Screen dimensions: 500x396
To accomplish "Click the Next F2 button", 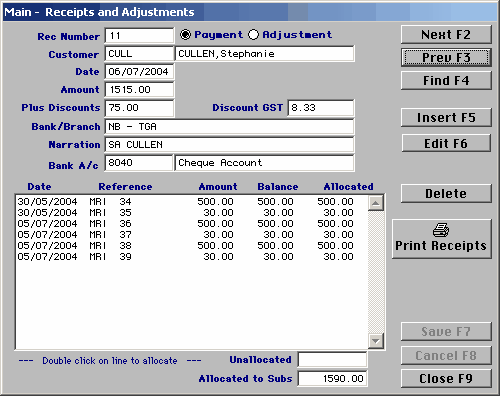I will point(446,35).
